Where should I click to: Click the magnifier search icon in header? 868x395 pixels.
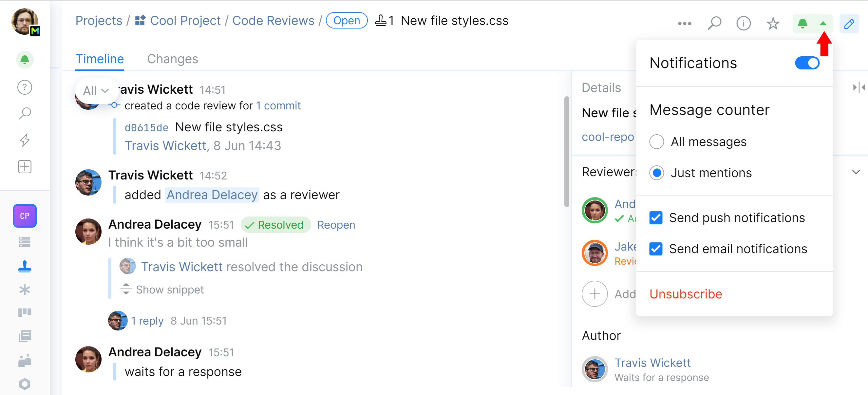coord(714,24)
